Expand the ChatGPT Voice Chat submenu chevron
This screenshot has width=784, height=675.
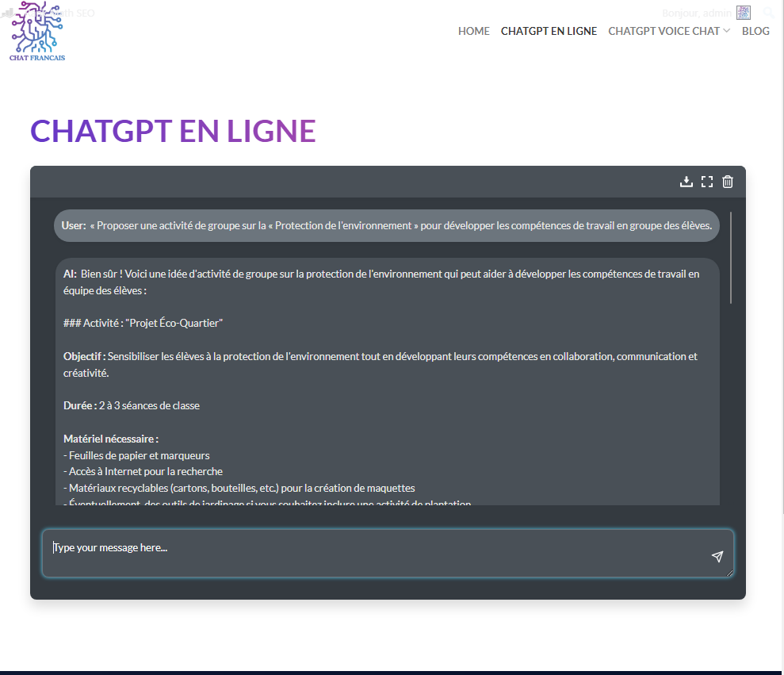726,31
